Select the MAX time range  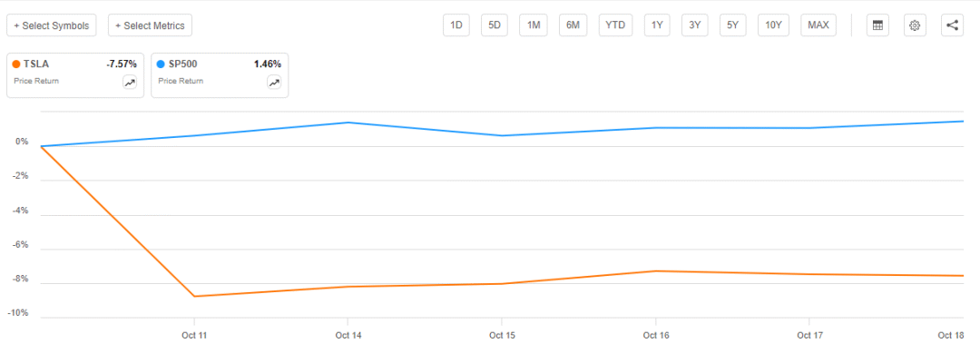coord(818,25)
